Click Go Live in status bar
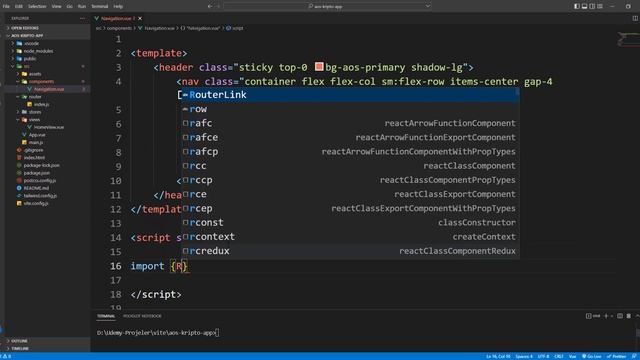The image size is (640, 360). (592, 356)
